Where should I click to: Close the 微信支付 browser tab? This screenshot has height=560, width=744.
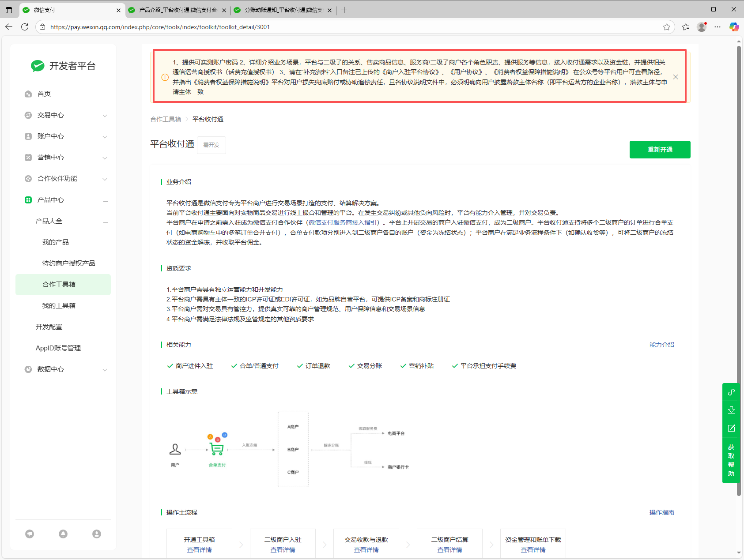(118, 10)
